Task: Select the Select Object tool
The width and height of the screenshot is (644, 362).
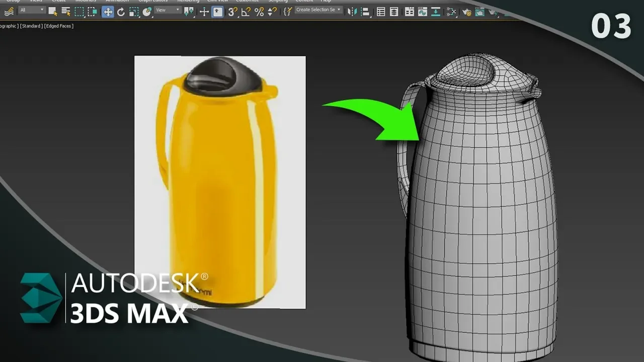Action: [x=53, y=12]
